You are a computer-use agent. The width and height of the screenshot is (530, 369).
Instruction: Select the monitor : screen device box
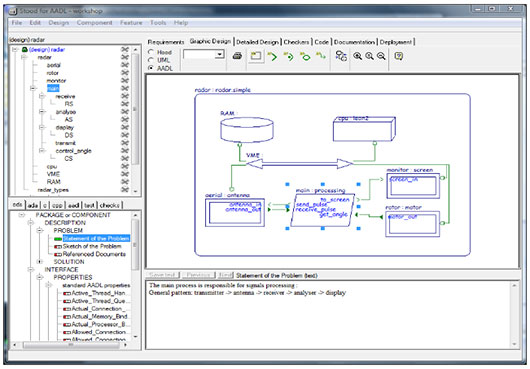pos(413,186)
